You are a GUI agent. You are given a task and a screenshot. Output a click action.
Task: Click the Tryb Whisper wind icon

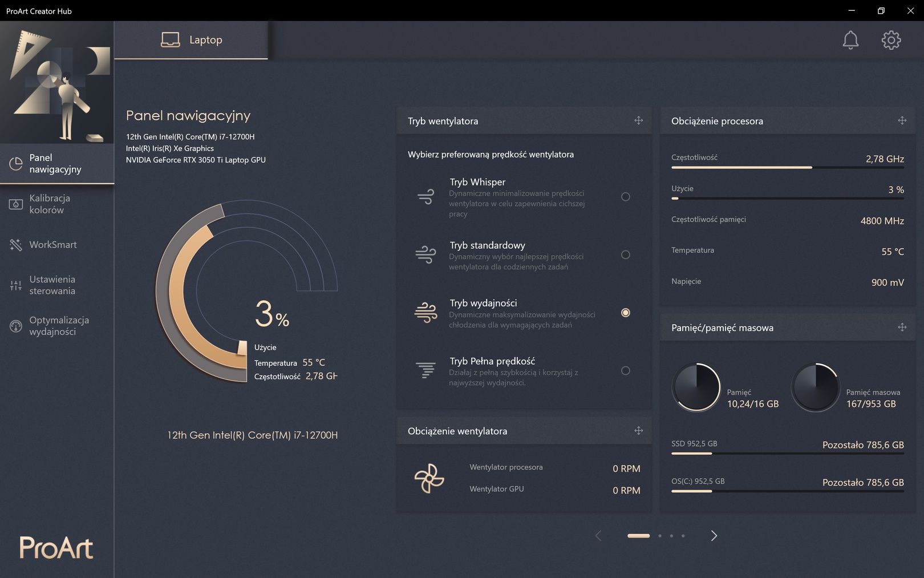(425, 197)
